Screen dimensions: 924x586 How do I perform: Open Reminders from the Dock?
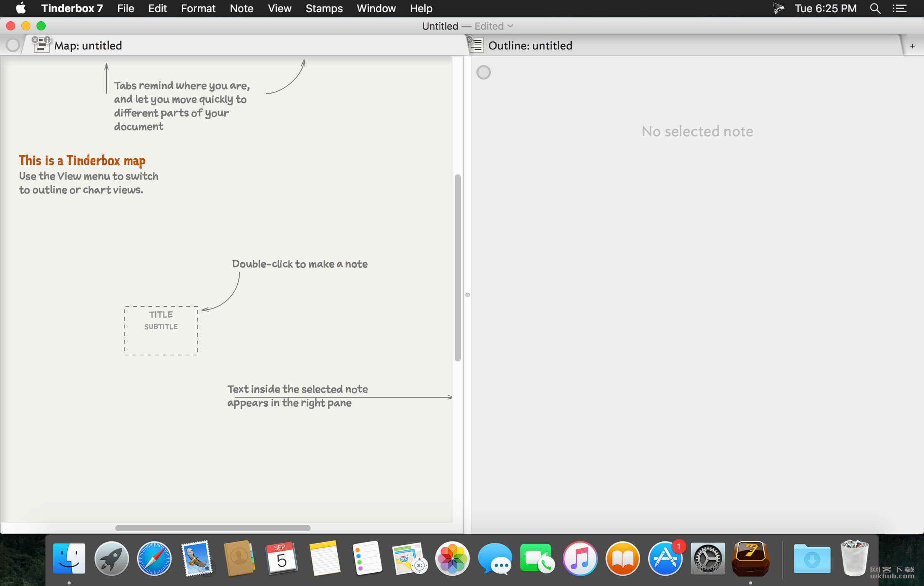point(367,559)
